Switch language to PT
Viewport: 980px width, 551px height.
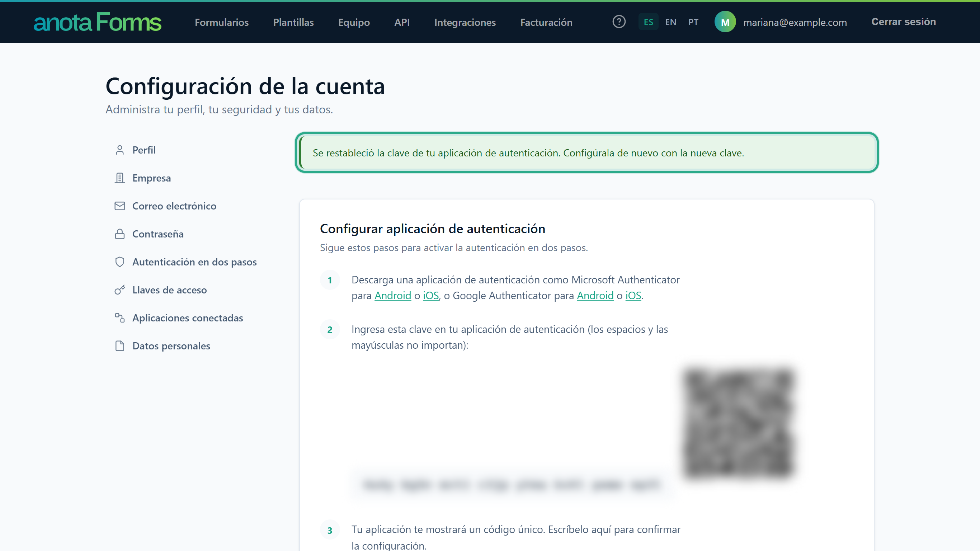693,22
